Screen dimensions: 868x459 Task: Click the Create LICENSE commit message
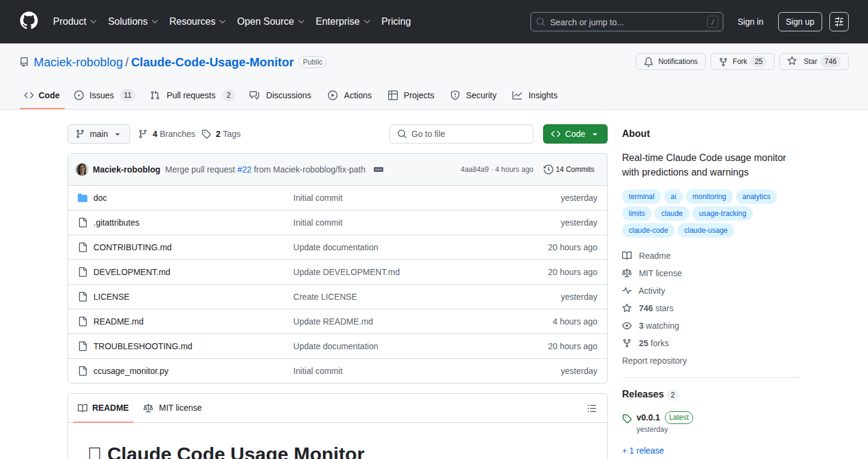(x=325, y=297)
